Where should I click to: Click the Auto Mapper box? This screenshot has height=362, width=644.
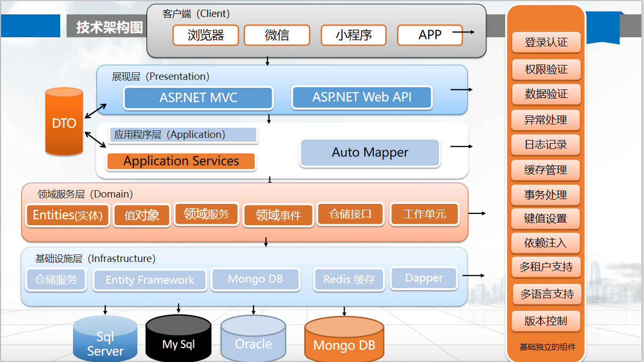tap(370, 153)
